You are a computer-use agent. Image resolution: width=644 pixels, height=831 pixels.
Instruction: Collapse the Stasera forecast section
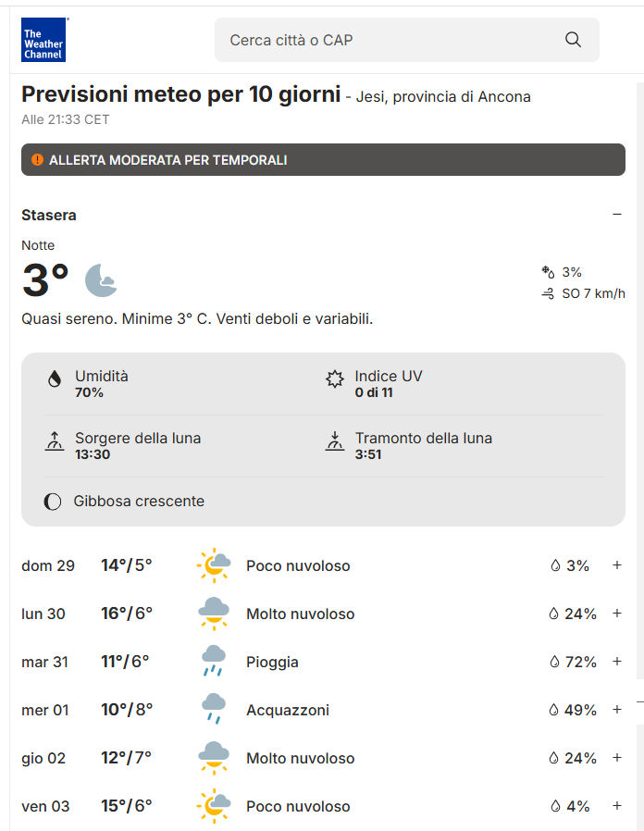coord(617,215)
